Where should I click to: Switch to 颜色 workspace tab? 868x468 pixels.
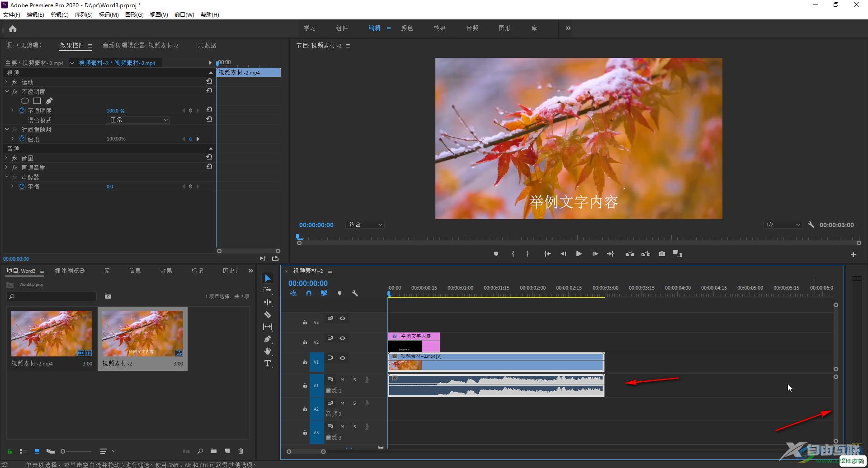click(407, 28)
